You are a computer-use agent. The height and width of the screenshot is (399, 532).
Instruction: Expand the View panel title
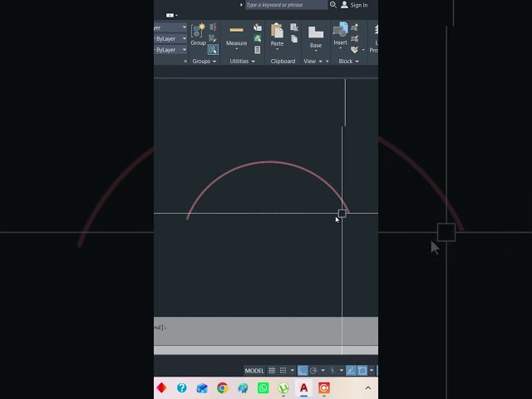pyautogui.click(x=313, y=61)
